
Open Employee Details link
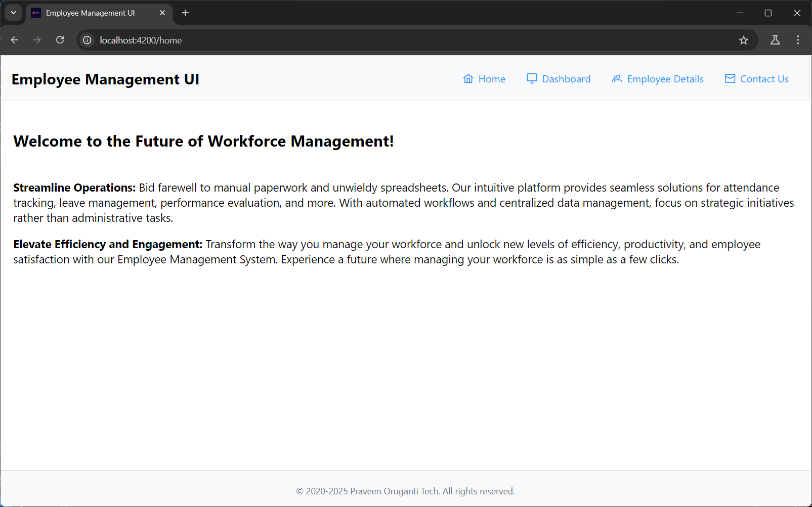point(658,79)
